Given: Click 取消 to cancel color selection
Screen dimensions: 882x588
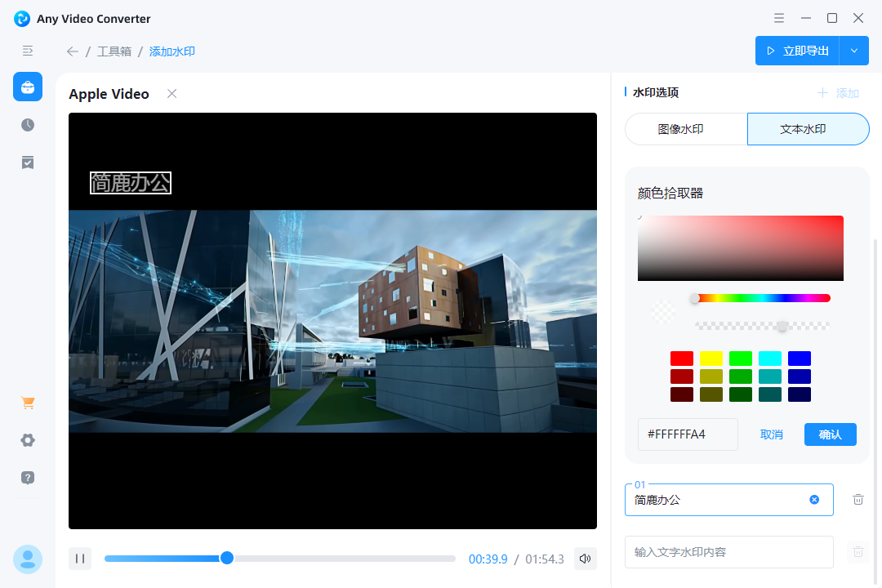Looking at the screenshot, I should pos(771,434).
